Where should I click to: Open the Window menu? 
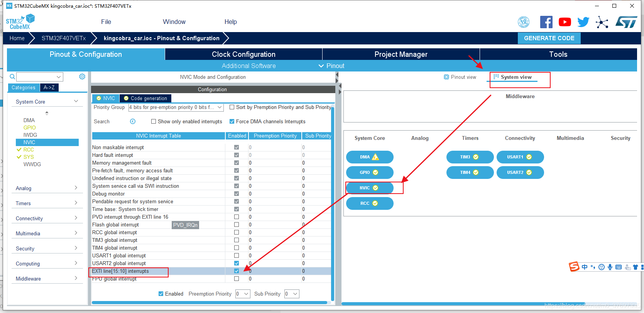(x=174, y=22)
